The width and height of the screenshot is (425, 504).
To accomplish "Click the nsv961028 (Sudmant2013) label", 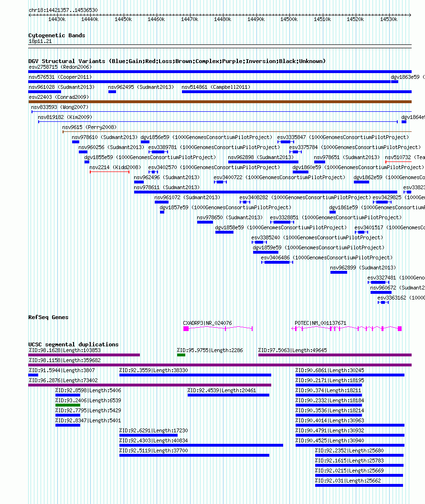I will (x=62, y=87).
